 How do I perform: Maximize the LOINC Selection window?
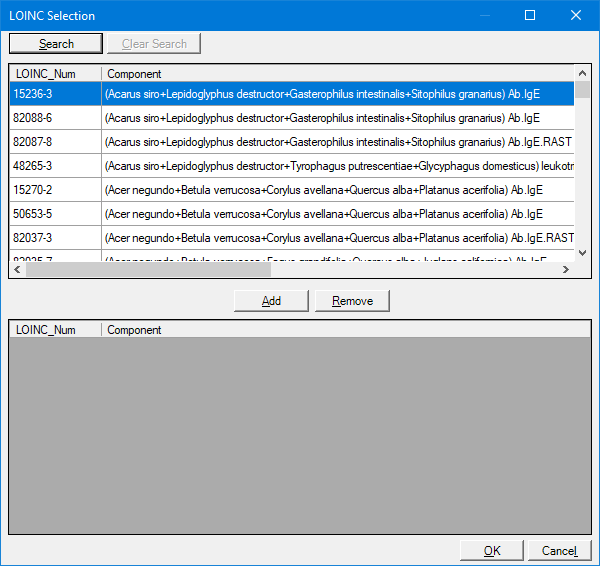[530, 15]
